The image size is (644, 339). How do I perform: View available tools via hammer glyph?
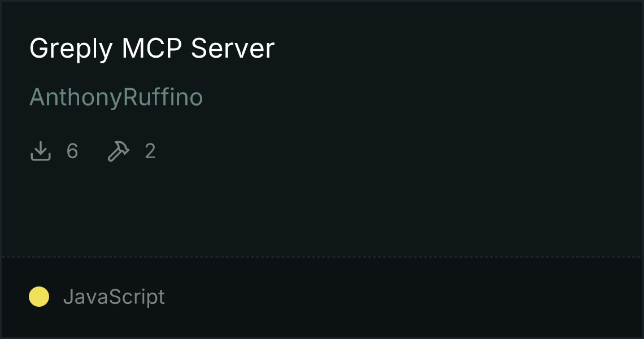118,151
